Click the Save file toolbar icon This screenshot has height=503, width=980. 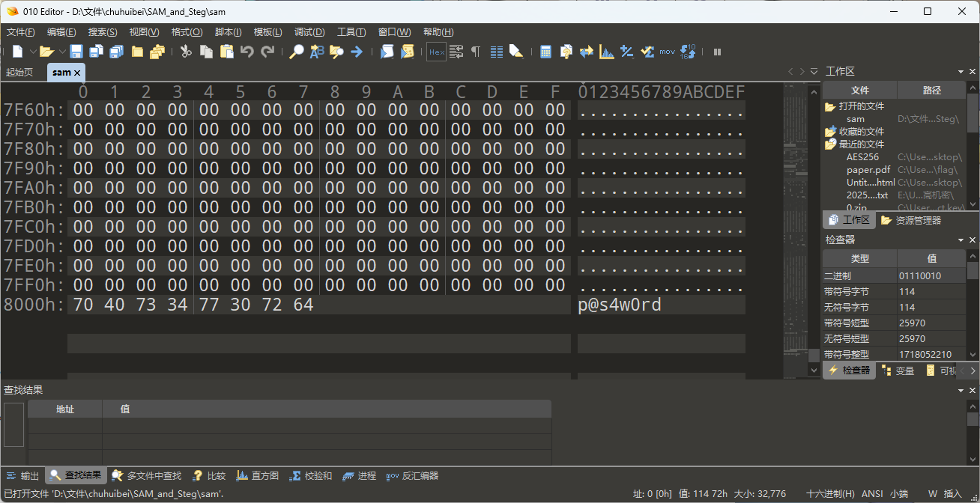tap(76, 52)
